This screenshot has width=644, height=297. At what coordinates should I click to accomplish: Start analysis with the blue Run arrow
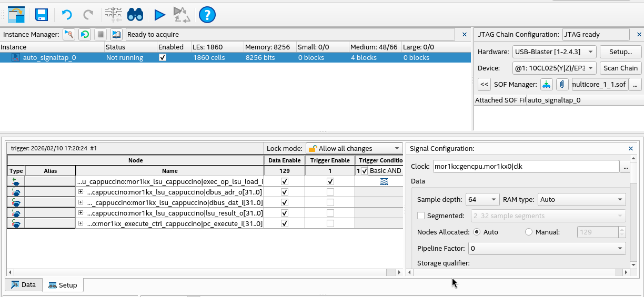pos(159,15)
